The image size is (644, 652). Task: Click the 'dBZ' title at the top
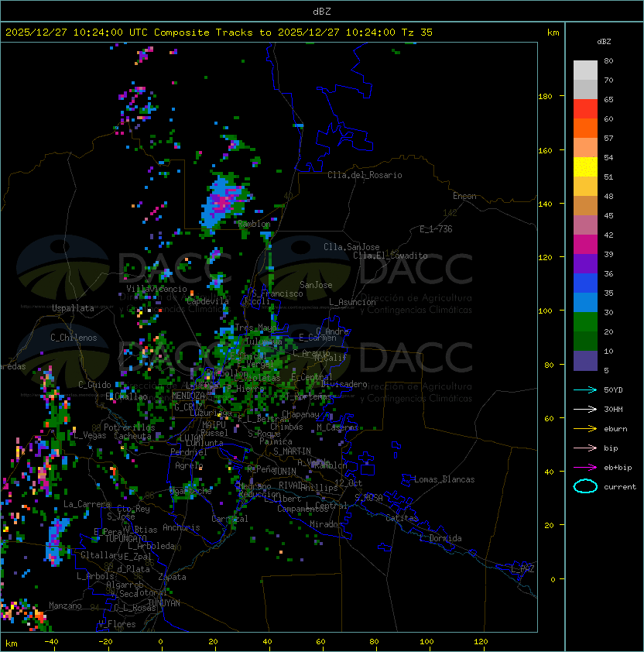point(322,12)
